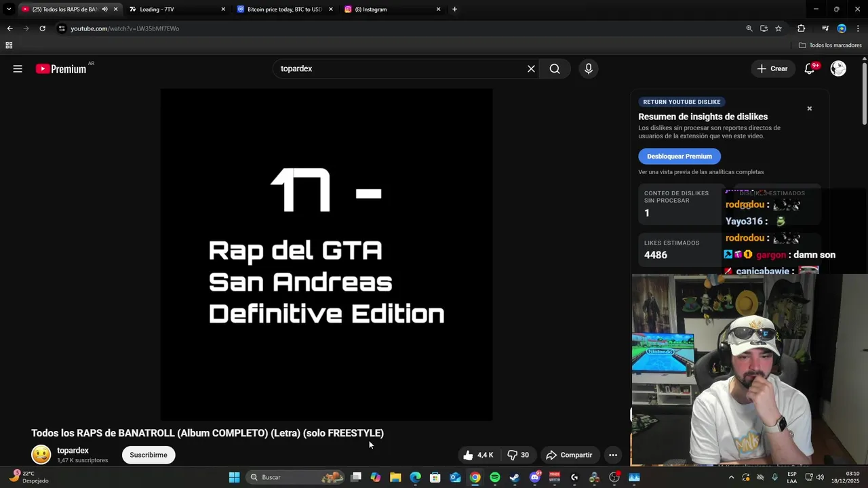Viewport: 868px width, 488px height.
Task: Open the three-dot more actions menu under the video
Action: pyautogui.click(x=613, y=455)
